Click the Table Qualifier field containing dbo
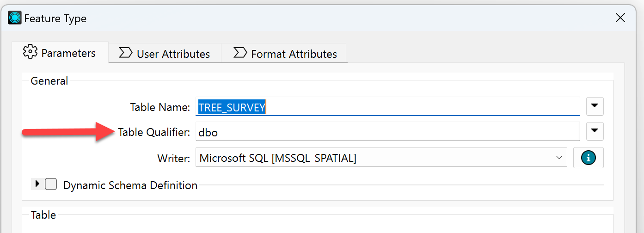The height and width of the screenshot is (233, 644). click(x=387, y=132)
